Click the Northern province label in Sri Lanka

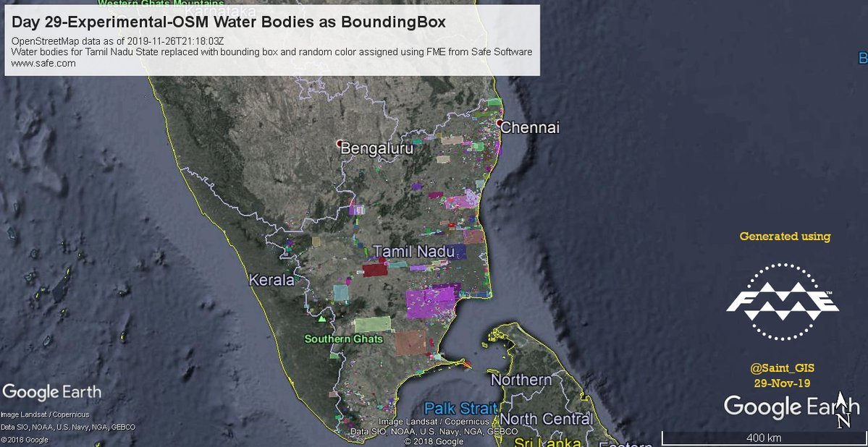(521, 380)
